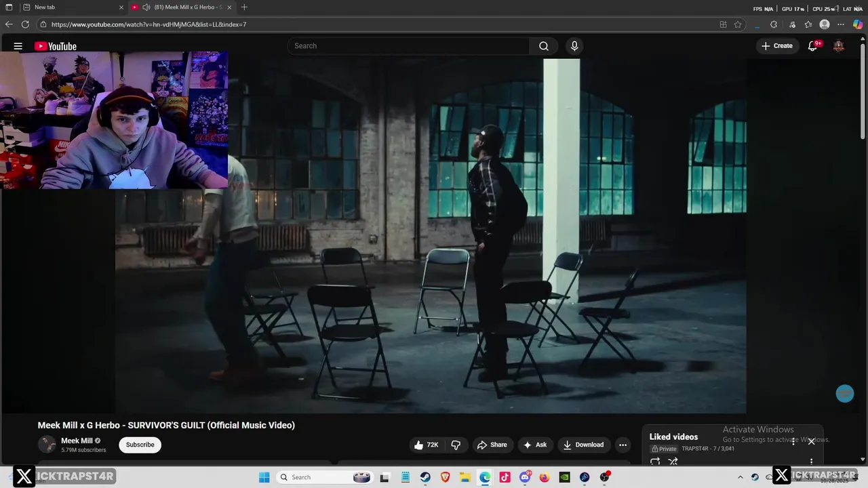Share the Survivor's Guilt video
868x488 pixels.
tap(492, 445)
